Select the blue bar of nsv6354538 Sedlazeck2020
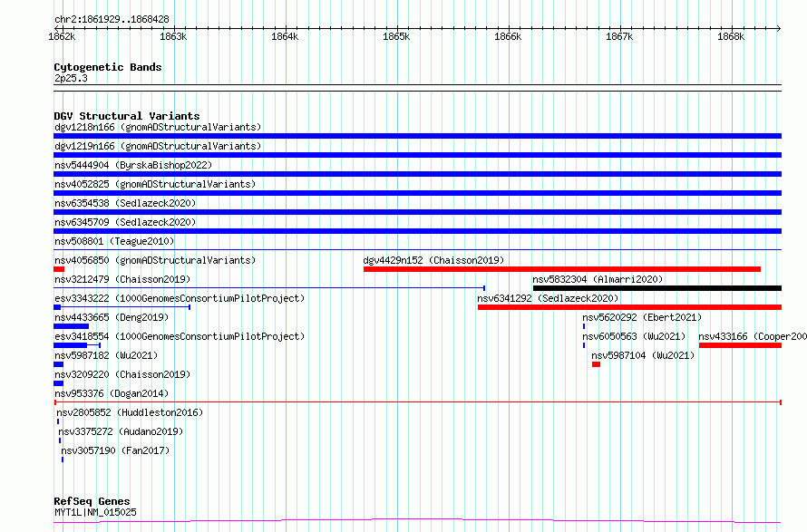807x532 pixels. [417, 212]
